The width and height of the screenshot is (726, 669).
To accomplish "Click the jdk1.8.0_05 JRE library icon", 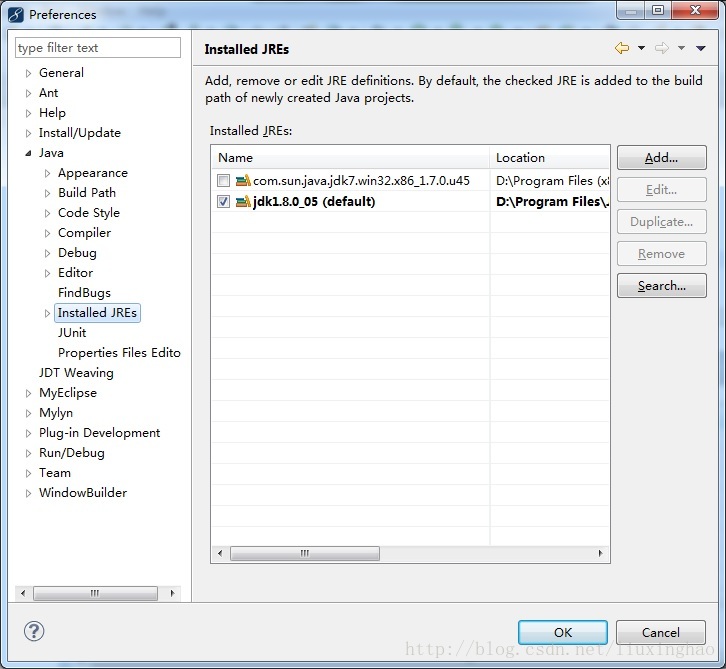I will point(243,201).
